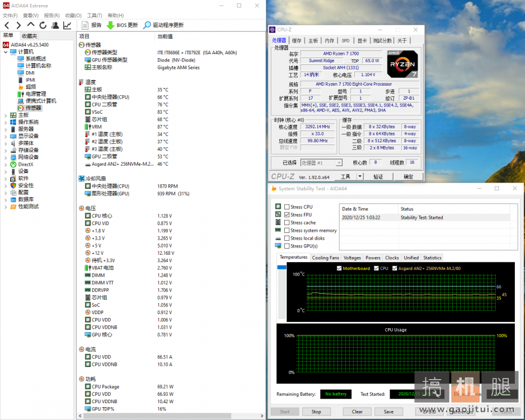
Task: Collapse the 计算机 tree node
Action: pyautogui.click(x=6, y=52)
